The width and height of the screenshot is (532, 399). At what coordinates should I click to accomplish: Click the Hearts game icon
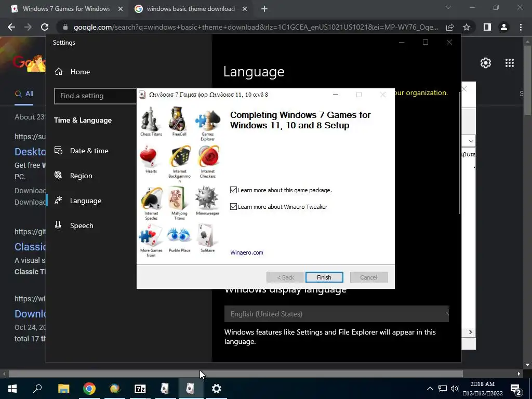tap(149, 157)
